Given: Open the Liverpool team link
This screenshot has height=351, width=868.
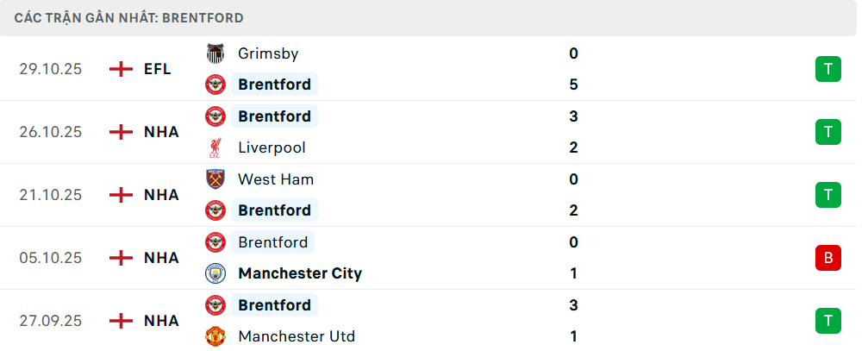Looking at the screenshot, I should [272, 147].
